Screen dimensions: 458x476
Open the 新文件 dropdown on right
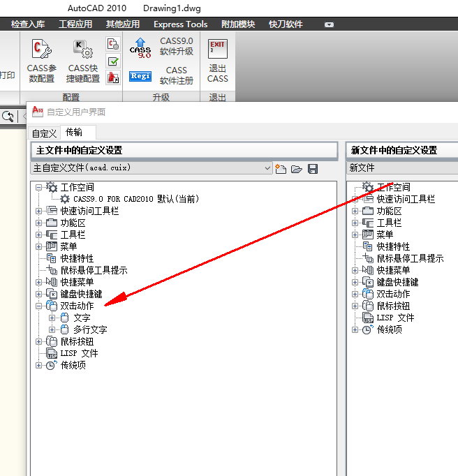coord(402,168)
